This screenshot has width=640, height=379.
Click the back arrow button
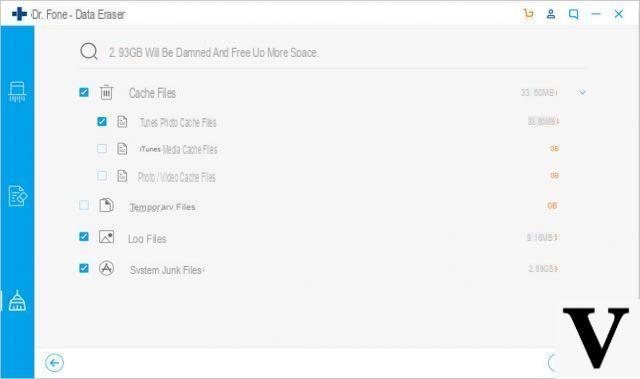pyautogui.click(x=54, y=362)
